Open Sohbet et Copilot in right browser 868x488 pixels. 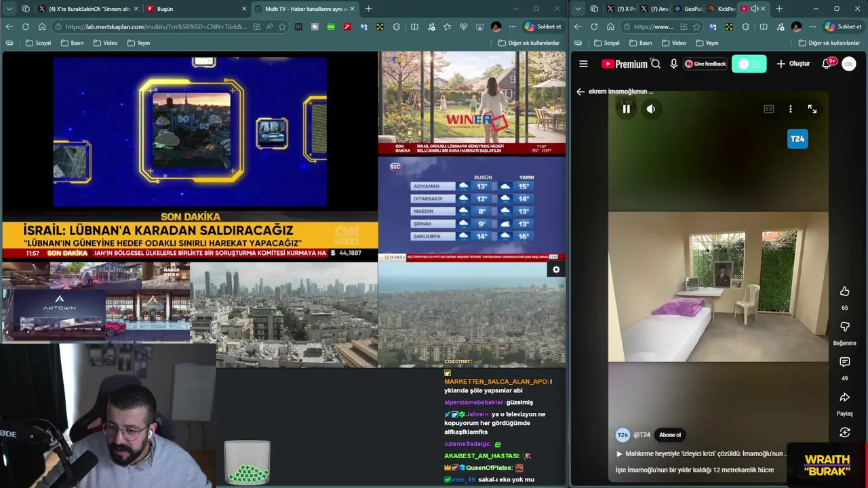pos(843,26)
